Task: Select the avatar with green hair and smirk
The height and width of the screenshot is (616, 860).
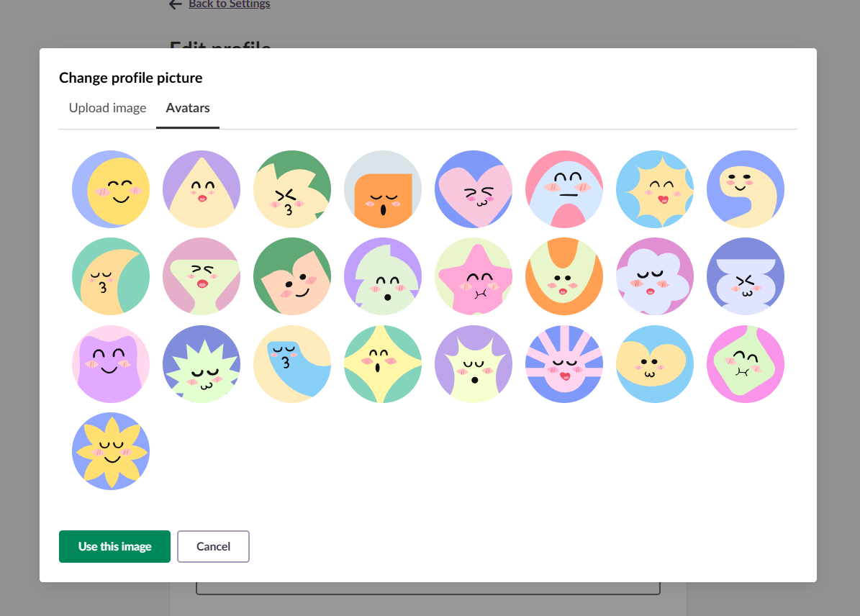Action: [x=292, y=276]
